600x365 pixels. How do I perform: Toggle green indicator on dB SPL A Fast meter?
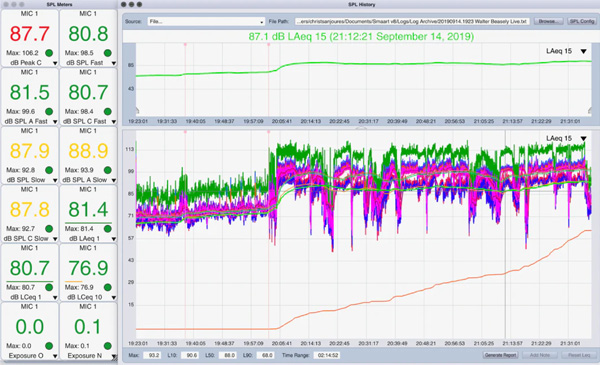[x=49, y=111]
